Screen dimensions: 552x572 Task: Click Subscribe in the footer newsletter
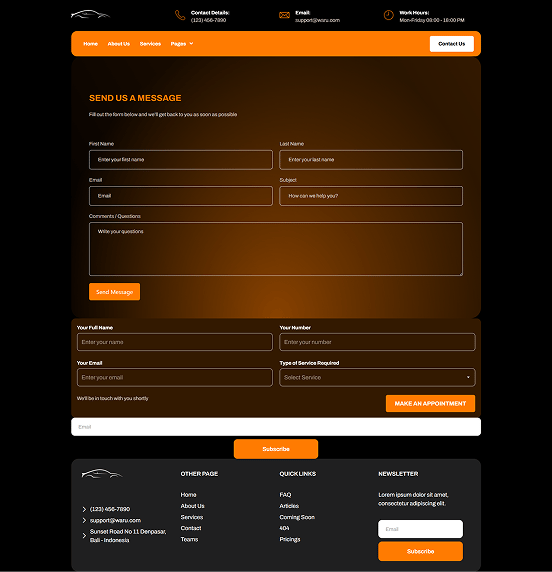tap(420, 551)
